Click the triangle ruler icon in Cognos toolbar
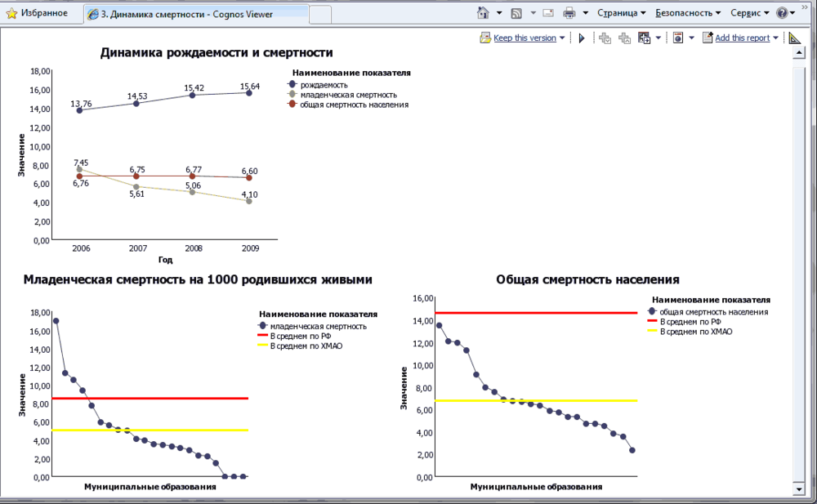The height and width of the screenshot is (504, 817). click(x=795, y=38)
